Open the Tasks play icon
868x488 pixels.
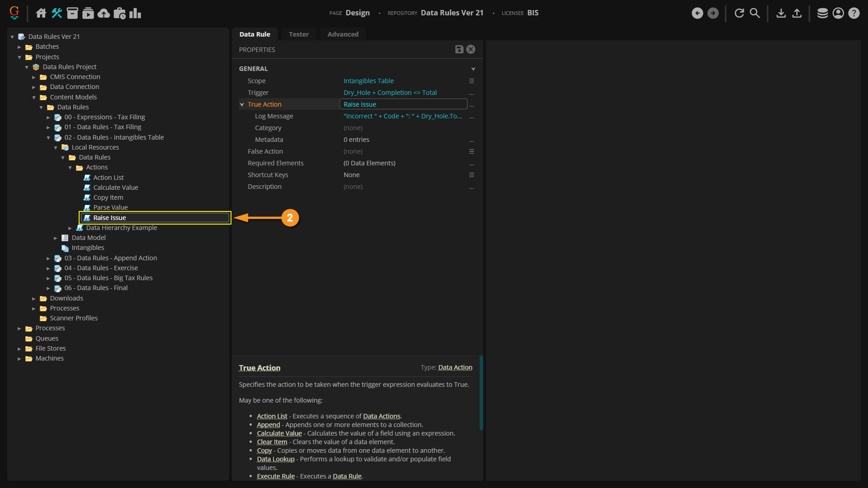tap(88, 13)
